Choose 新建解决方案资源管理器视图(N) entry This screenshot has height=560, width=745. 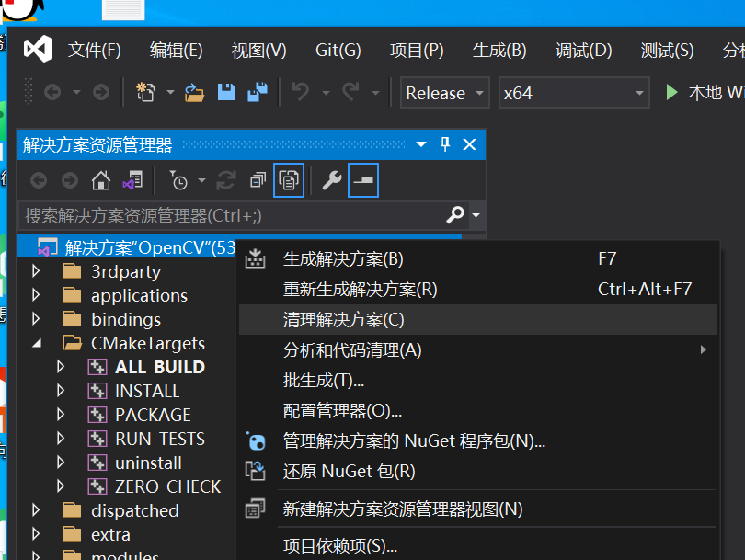click(478, 509)
